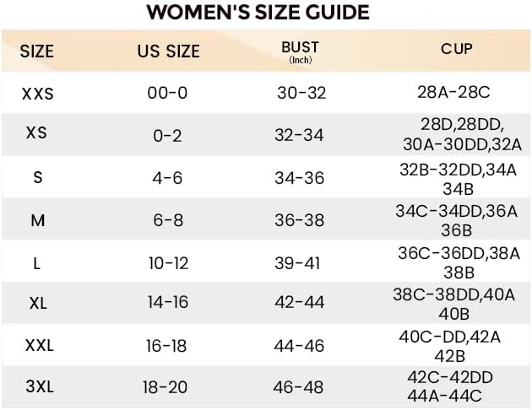This screenshot has height=410, width=532.
Task: Click US size 00-0 cell
Action: [167, 94]
